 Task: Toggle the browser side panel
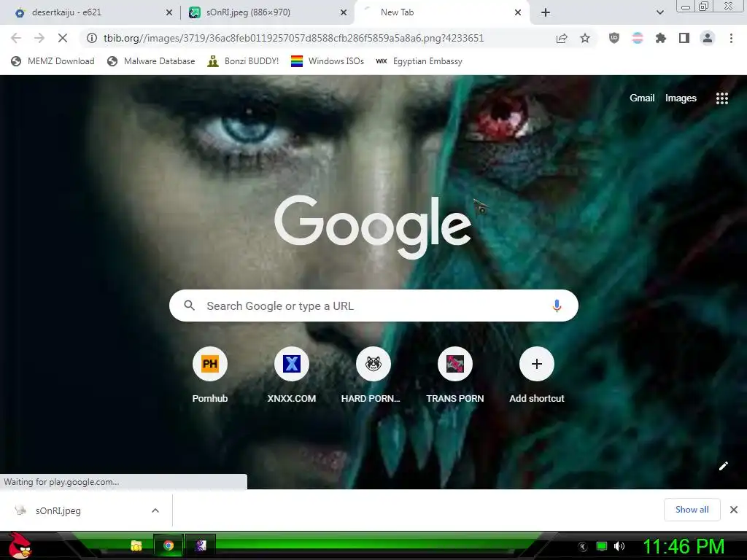[x=684, y=38]
